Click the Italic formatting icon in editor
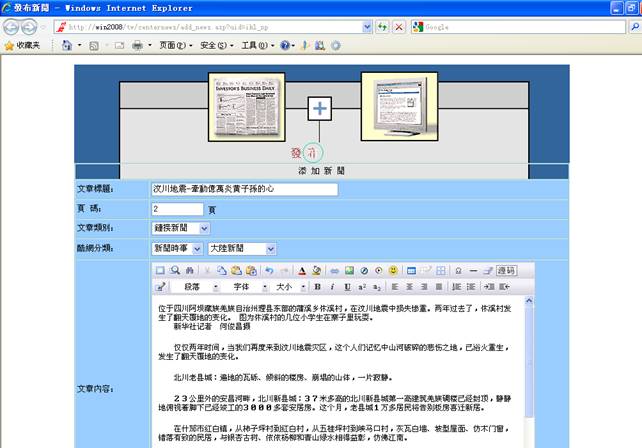 tap(331, 286)
